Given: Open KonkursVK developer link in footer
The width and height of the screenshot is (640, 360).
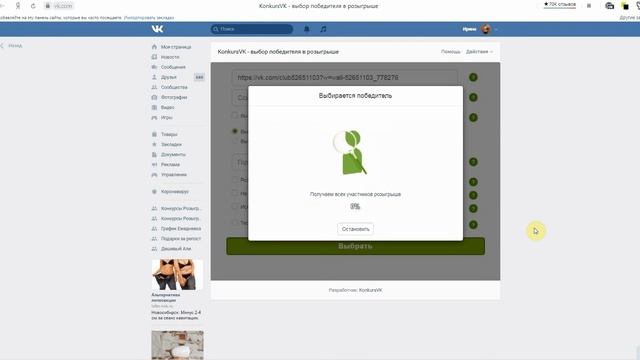Looking at the screenshot, I should coord(371,290).
